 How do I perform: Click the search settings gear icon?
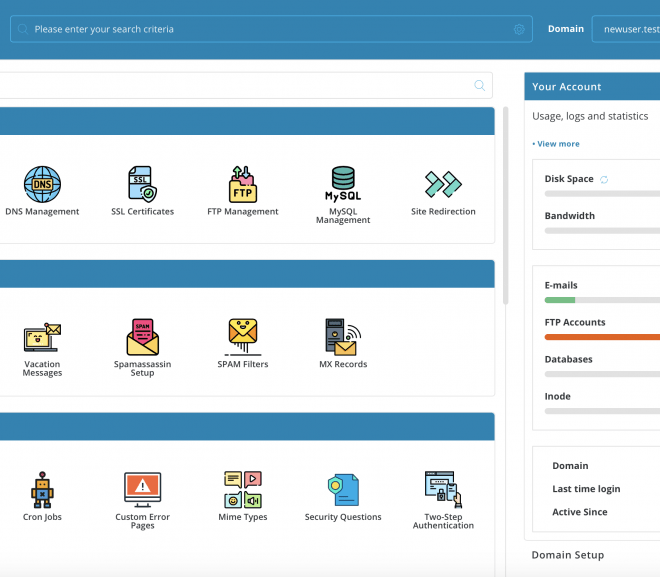pyautogui.click(x=519, y=29)
